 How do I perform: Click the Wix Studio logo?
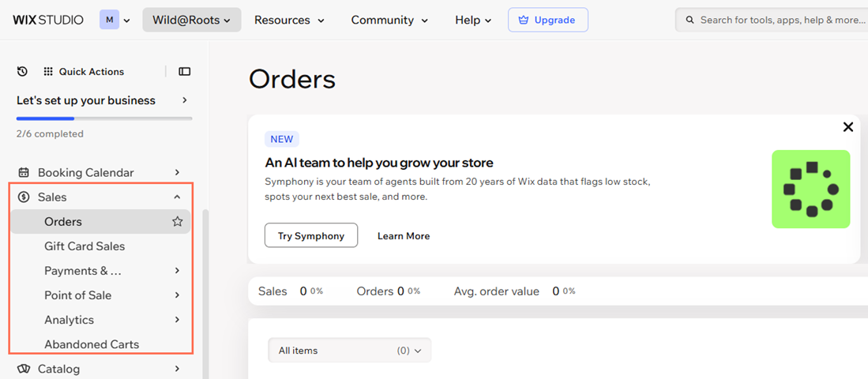48,20
